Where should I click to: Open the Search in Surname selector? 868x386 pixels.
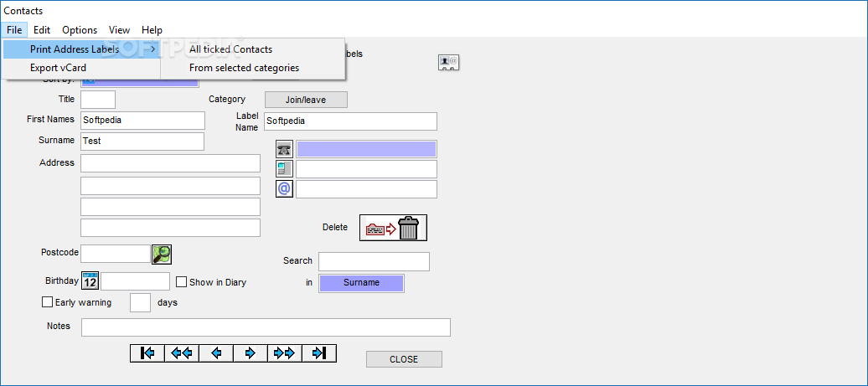click(361, 283)
